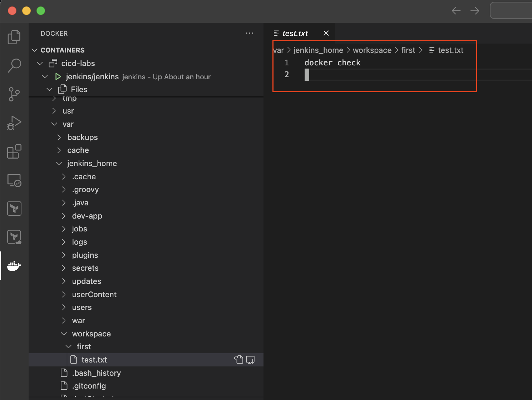
Task: Expand the userContent folder
Action: [64, 294]
